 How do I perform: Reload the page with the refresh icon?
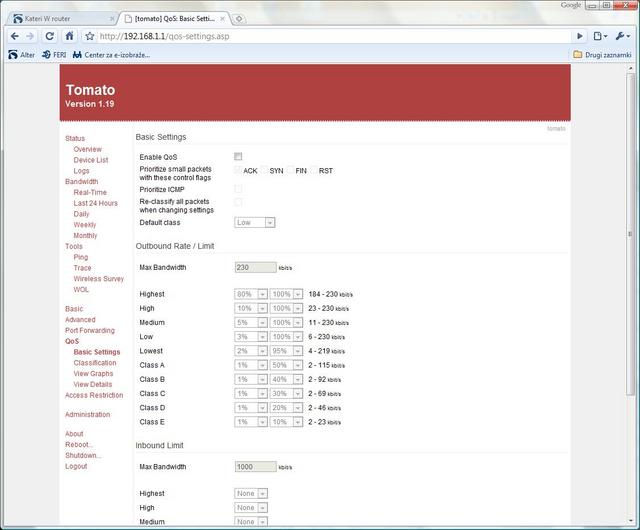tap(49, 36)
